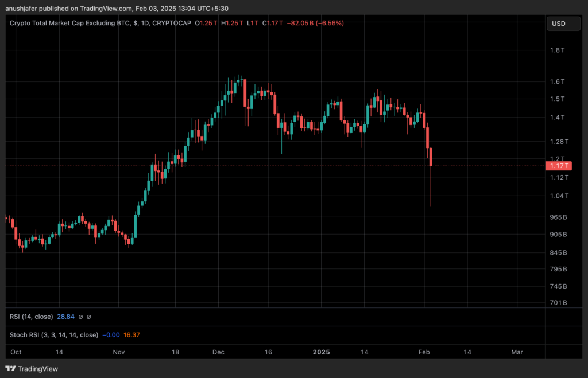Click the Stoch RSI indicator label

(54, 334)
